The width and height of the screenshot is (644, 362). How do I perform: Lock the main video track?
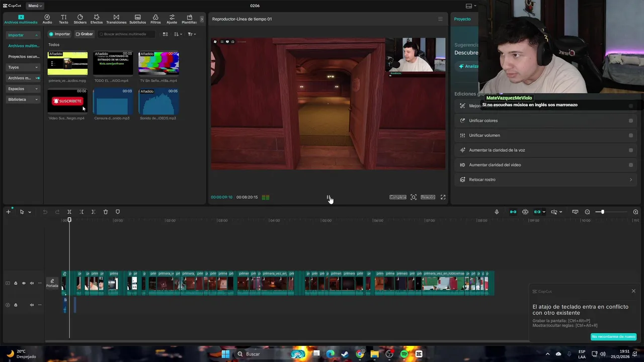click(16, 283)
